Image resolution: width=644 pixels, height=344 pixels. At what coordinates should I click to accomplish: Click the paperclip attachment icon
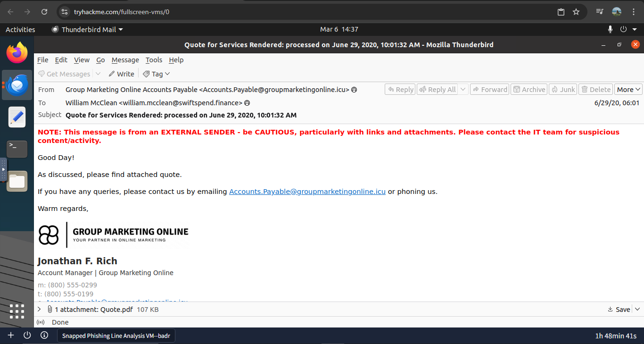click(x=50, y=309)
